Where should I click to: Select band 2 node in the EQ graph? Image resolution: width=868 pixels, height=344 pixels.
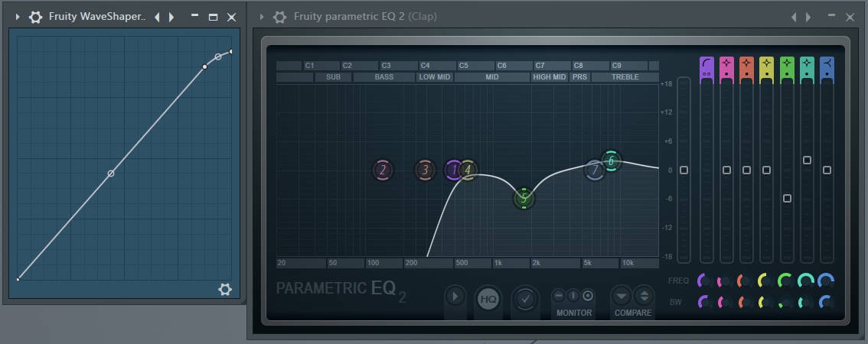[x=383, y=170]
